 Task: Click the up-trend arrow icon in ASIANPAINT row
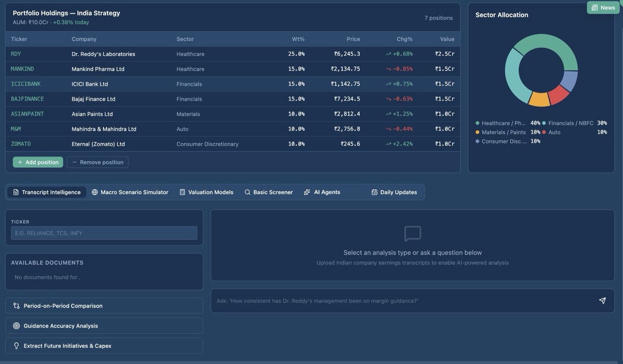click(388, 114)
